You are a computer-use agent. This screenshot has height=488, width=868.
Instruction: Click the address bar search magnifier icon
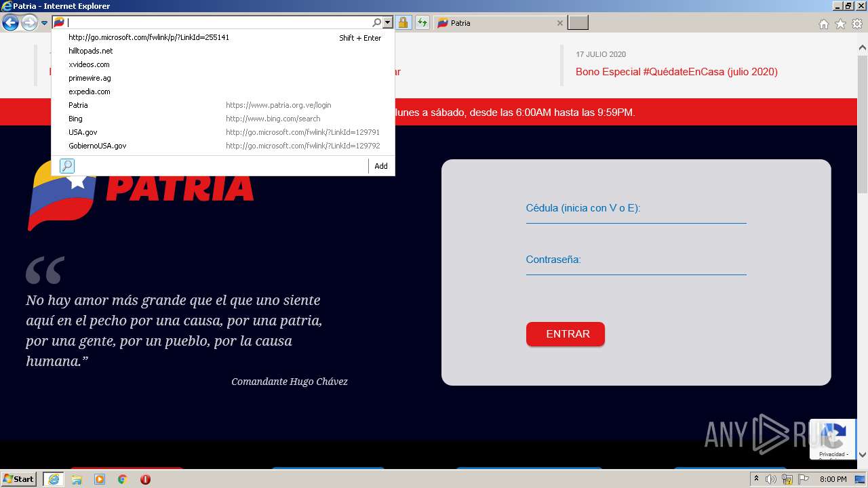[x=377, y=22]
